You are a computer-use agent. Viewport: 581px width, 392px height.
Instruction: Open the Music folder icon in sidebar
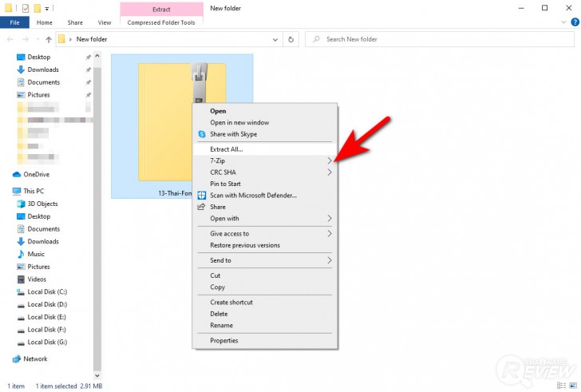[x=21, y=254]
